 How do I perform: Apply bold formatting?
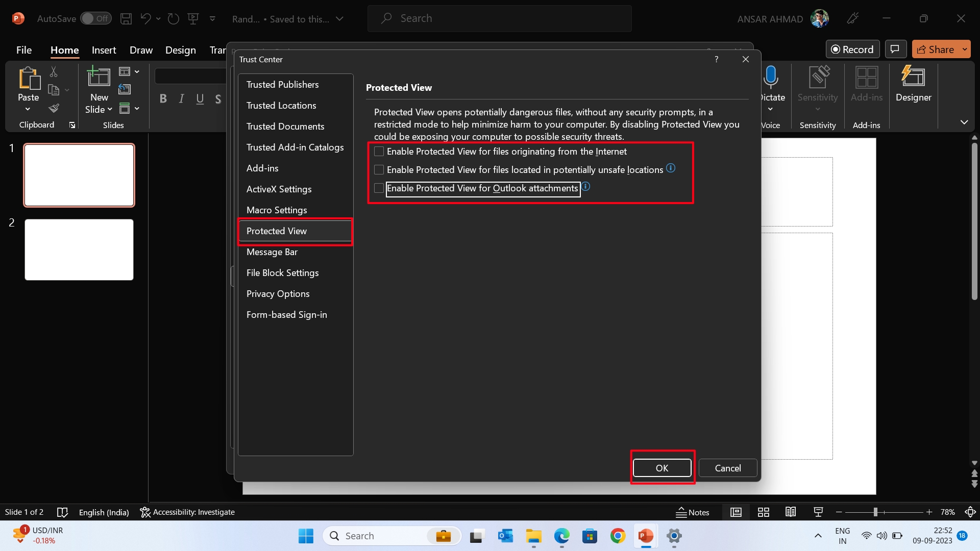[x=163, y=98]
